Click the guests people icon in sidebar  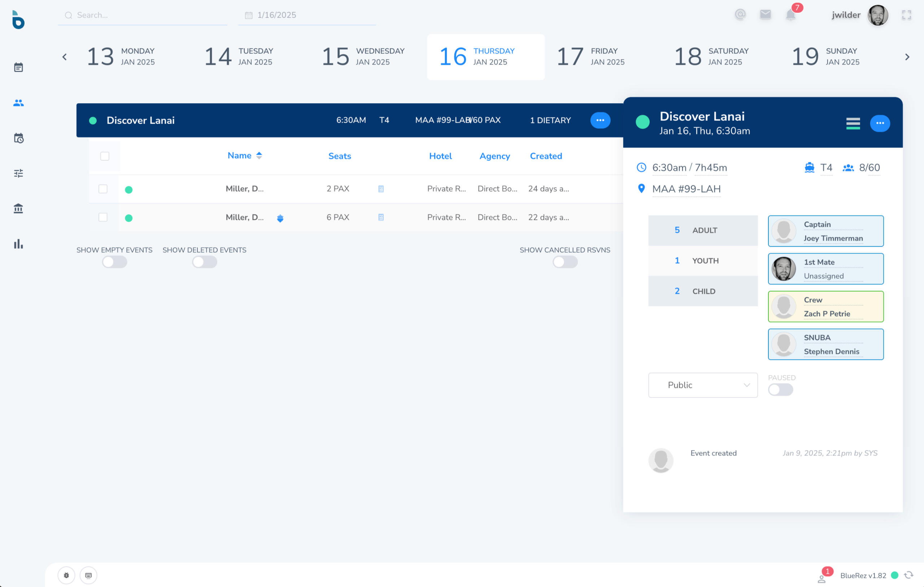point(18,103)
